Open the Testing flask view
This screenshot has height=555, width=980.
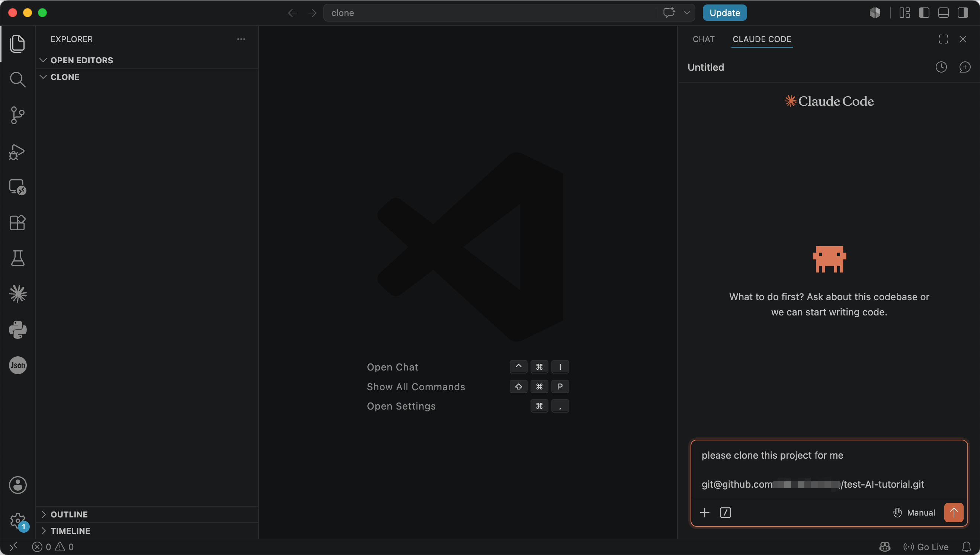(17, 259)
